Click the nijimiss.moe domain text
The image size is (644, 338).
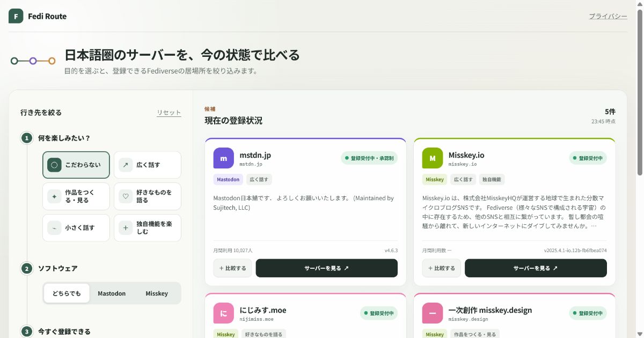(257, 319)
